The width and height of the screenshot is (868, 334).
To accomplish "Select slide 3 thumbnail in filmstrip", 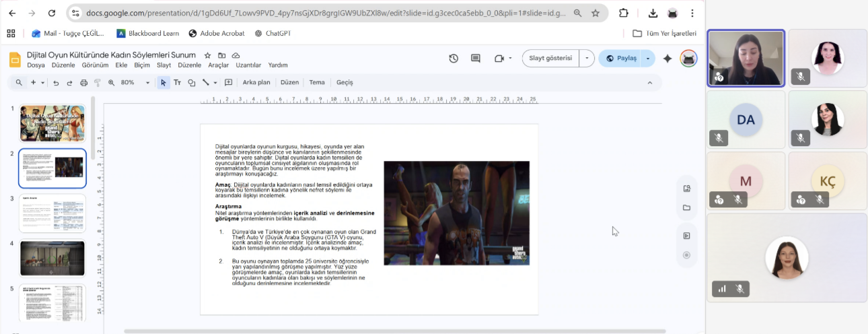I will click(52, 213).
